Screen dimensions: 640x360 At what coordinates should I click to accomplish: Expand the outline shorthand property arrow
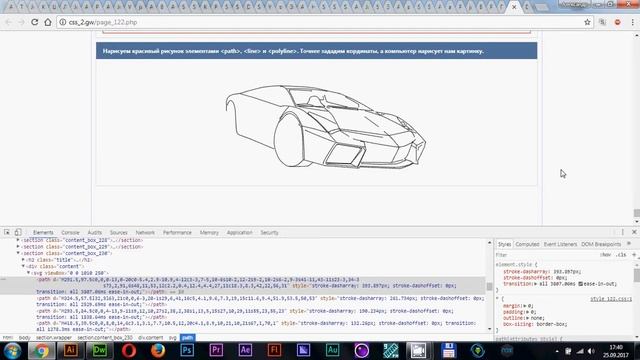click(527, 318)
